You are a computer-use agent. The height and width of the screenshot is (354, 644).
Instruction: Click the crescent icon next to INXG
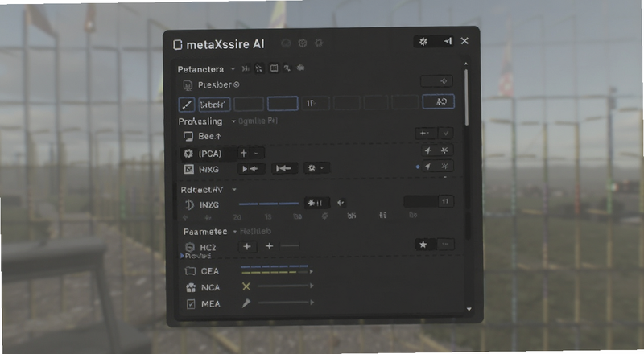189,204
